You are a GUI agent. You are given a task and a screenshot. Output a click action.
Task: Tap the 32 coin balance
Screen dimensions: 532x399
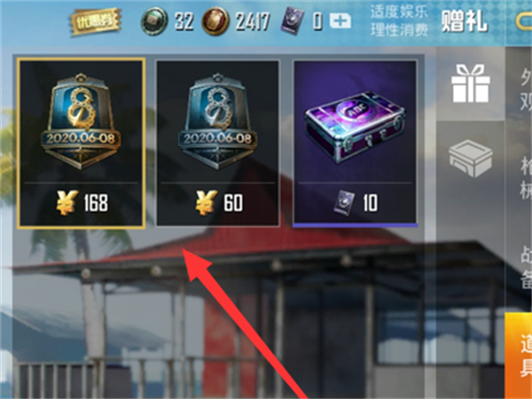(184, 21)
